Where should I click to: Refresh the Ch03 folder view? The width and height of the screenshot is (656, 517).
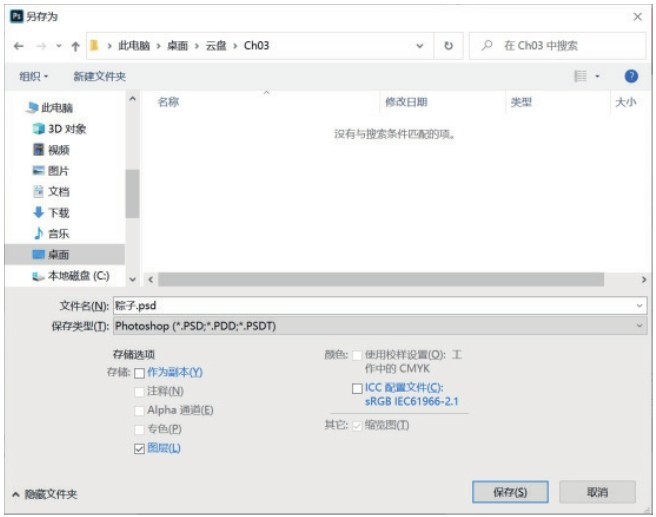click(448, 46)
